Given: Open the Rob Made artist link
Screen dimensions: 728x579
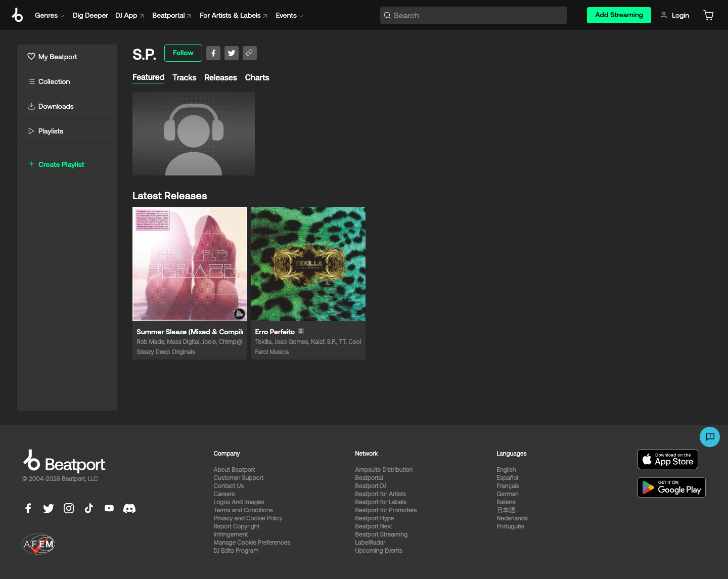Looking at the screenshot, I should coord(150,342).
